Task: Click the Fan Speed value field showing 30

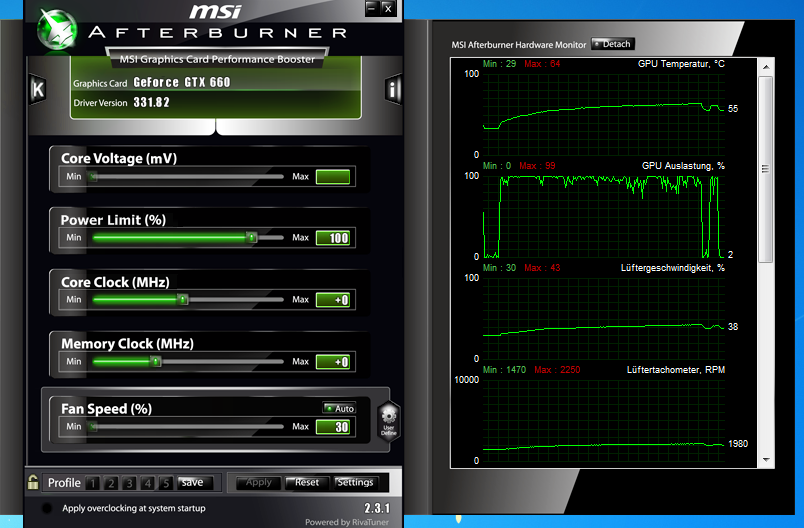Action: [x=333, y=427]
